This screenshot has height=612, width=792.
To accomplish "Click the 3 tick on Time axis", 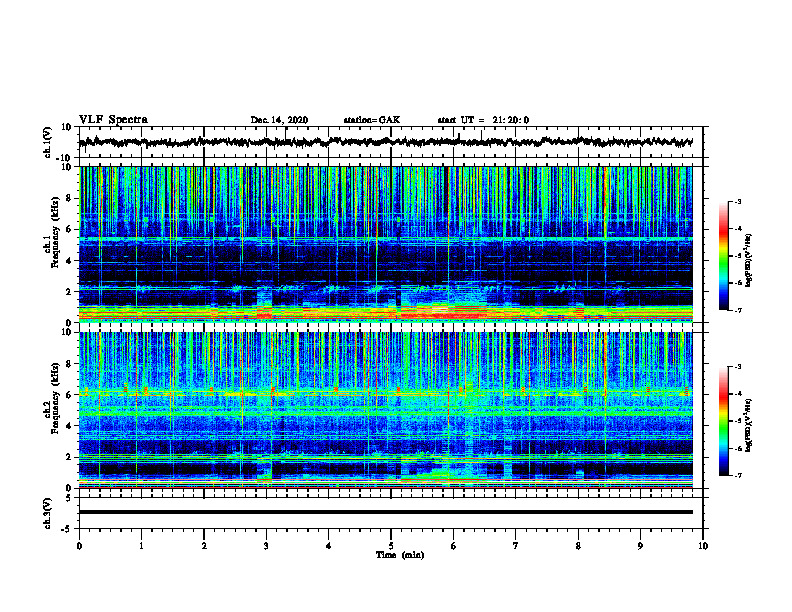I will click(266, 546).
